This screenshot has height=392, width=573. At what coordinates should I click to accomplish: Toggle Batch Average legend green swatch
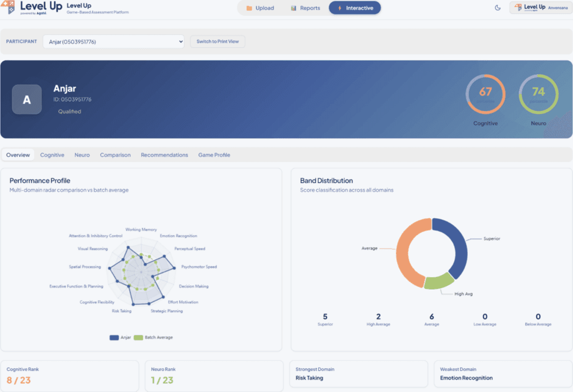pos(138,338)
